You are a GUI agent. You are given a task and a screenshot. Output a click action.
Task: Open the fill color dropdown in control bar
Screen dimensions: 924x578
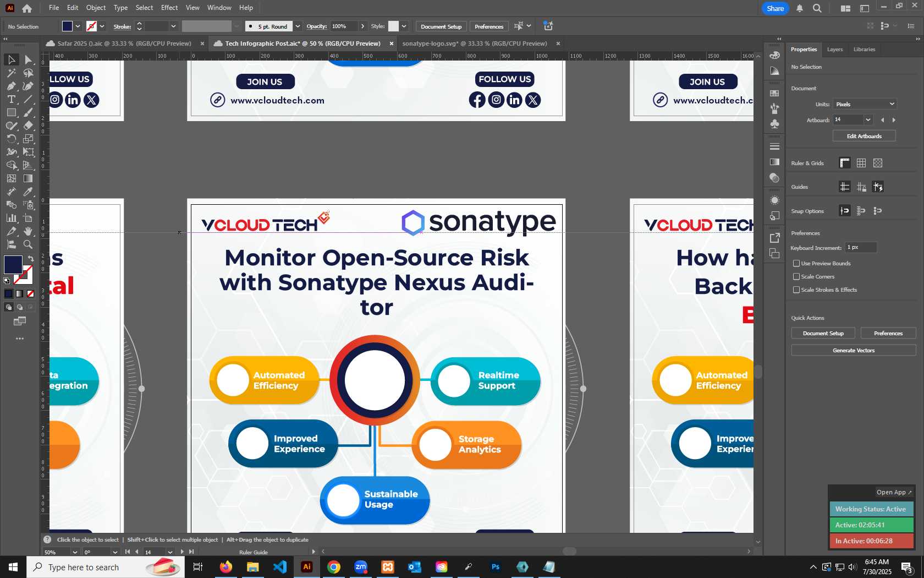(x=78, y=26)
